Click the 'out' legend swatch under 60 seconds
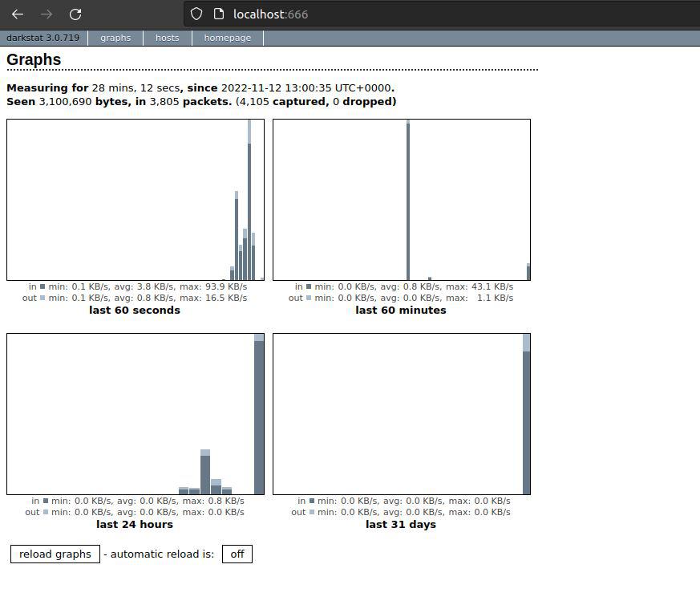The height and width of the screenshot is (601, 700). [x=42, y=298]
